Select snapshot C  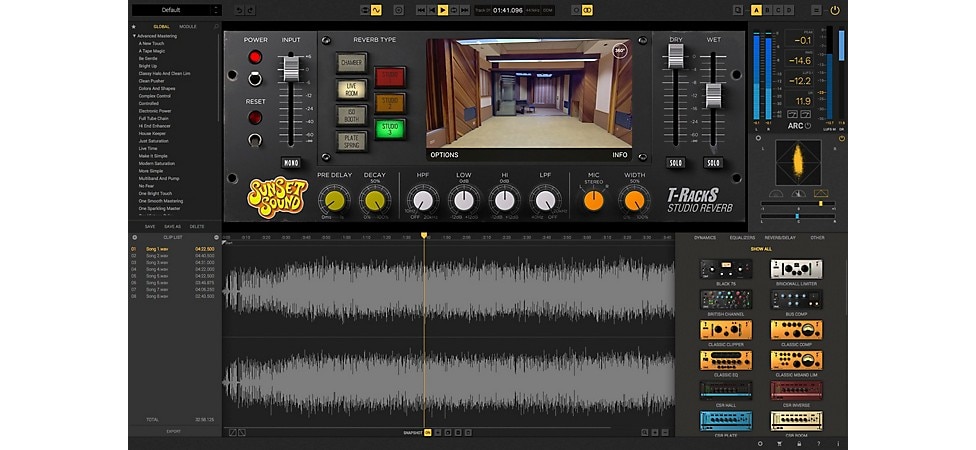click(778, 10)
